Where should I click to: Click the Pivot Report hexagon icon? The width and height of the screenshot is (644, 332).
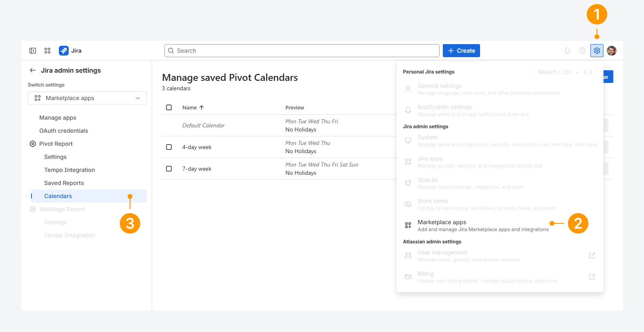tap(33, 144)
